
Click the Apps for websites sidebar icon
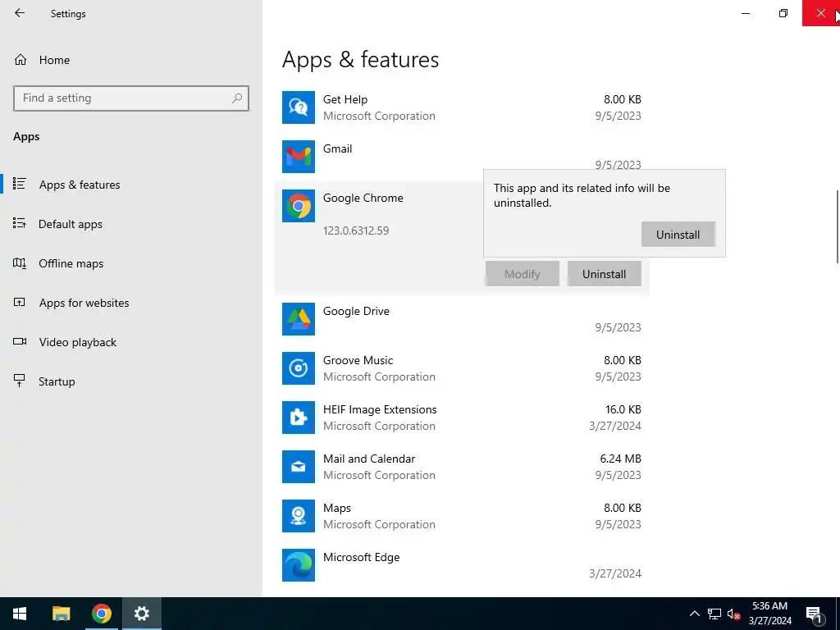20,303
